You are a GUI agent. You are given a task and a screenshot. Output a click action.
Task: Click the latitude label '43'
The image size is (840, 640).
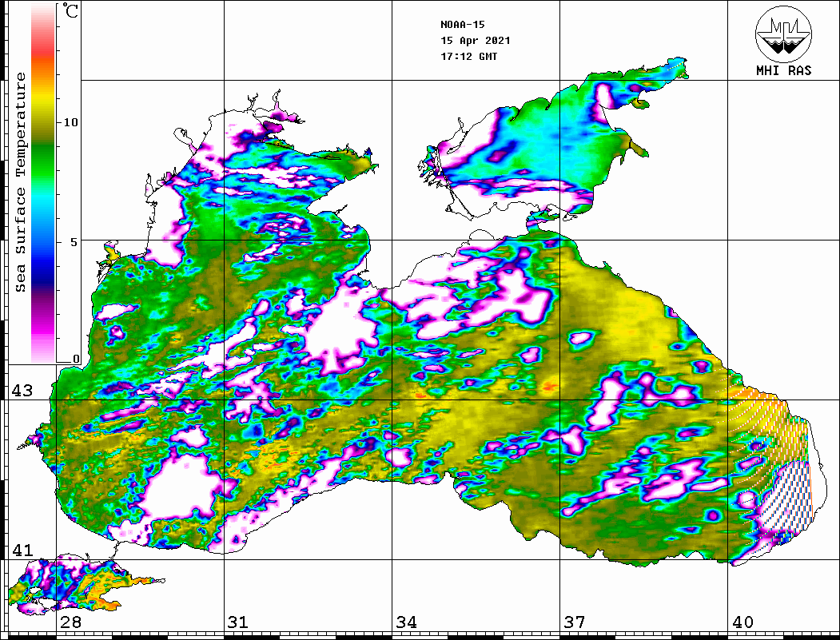tap(22, 391)
